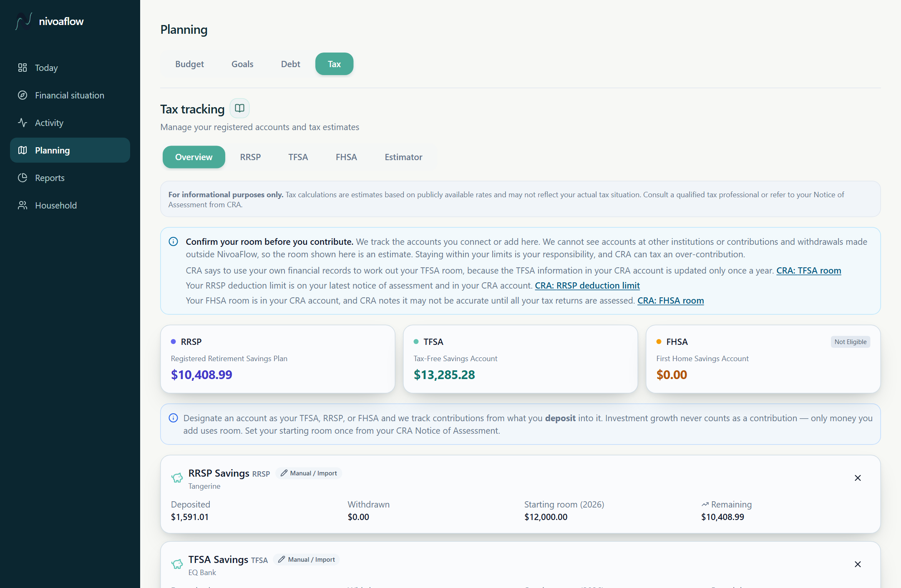Go to Financial situation in sidebar
The image size is (901, 588).
point(70,95)
